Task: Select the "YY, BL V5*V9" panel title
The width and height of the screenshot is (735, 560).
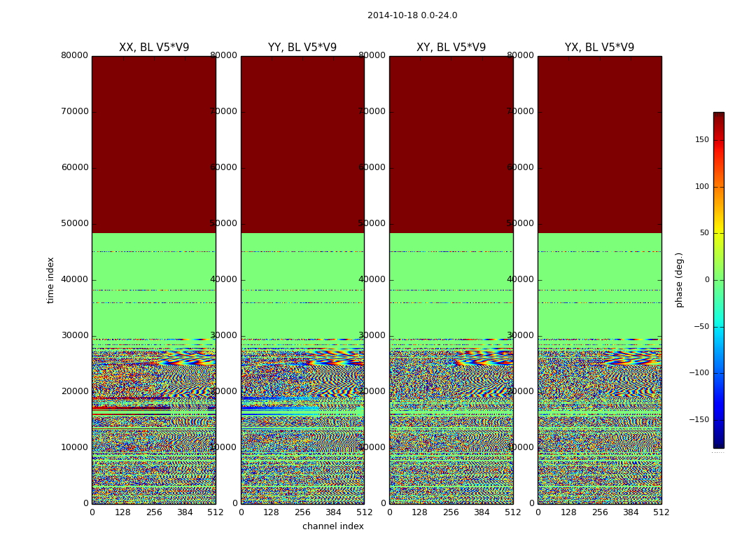Action: tap(302, 48)
